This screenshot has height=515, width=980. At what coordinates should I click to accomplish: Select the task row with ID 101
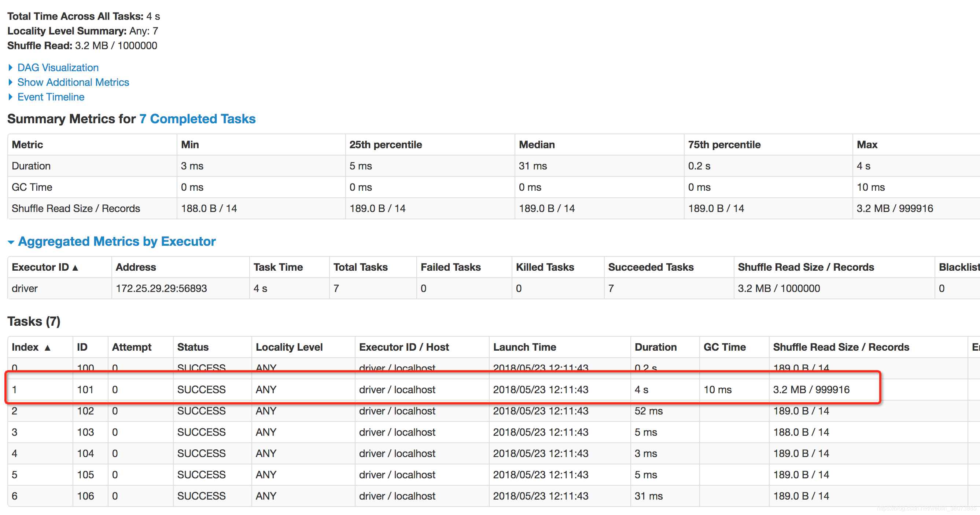(85, 390)
